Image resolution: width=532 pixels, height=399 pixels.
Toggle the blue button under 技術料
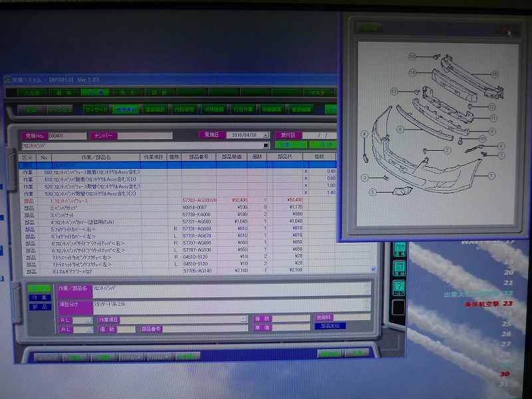(331, 327)
